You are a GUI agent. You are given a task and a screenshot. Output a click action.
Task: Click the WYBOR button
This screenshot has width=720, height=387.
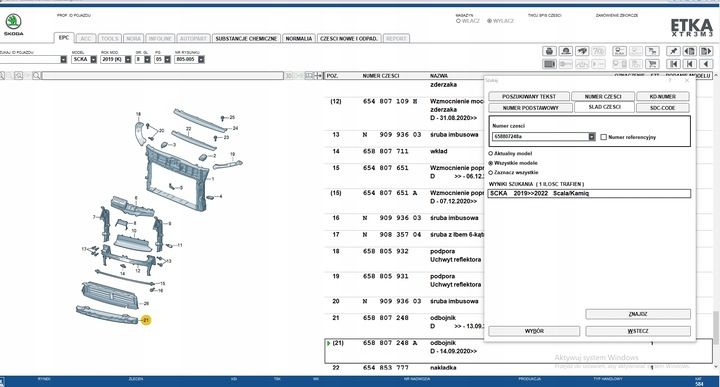pos(534,331)
